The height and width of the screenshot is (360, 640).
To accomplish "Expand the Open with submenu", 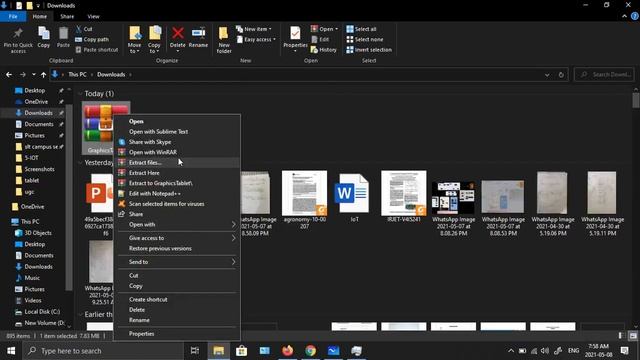I will (177, 224).
